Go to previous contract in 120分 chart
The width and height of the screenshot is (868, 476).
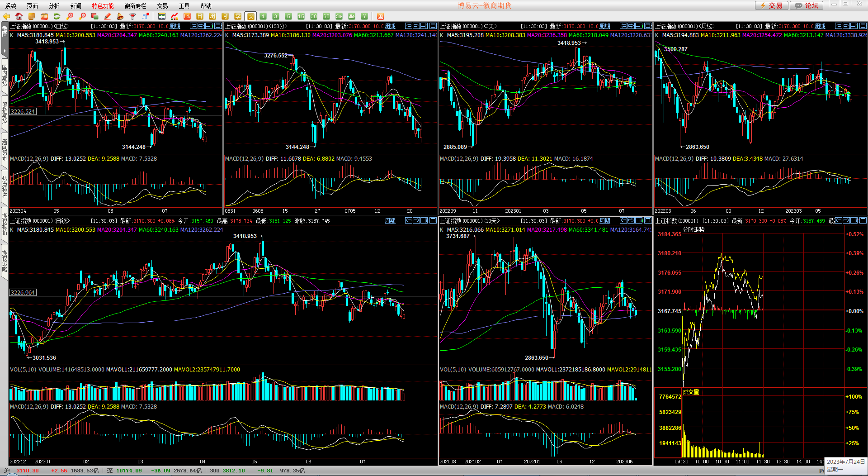click(408, 26)
